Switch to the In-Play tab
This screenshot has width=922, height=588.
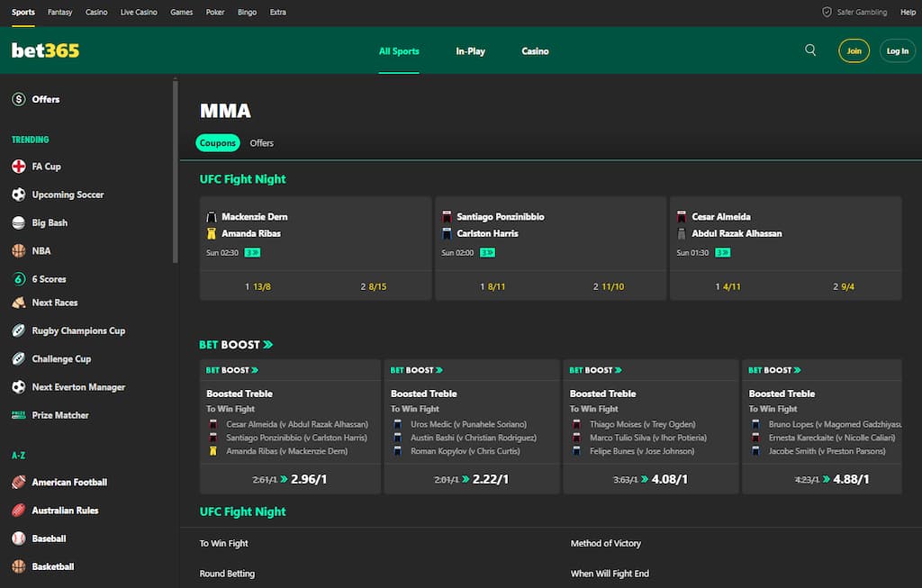470,51
